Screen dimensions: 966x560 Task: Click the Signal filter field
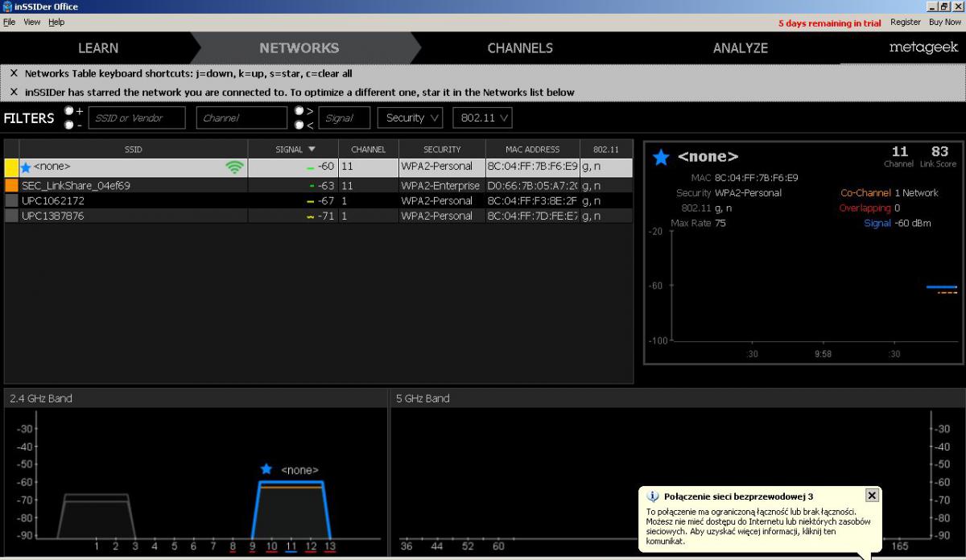coord(345,117)
